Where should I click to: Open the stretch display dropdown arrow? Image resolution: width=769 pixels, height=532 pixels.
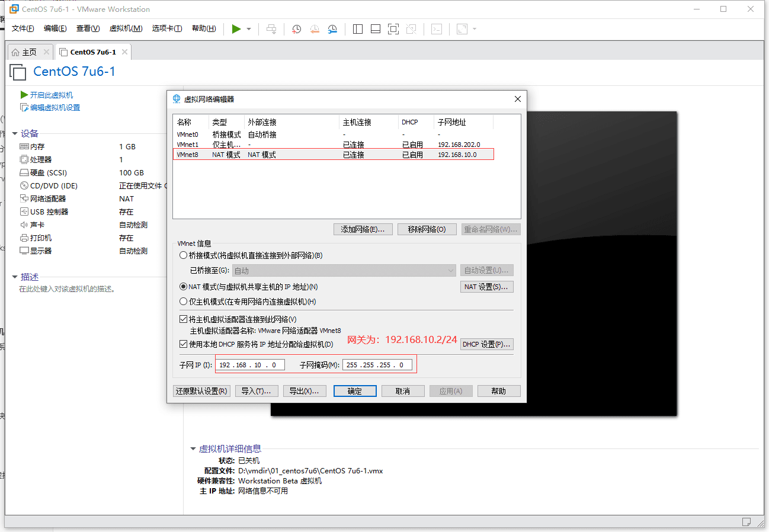(x=475, y=29)
